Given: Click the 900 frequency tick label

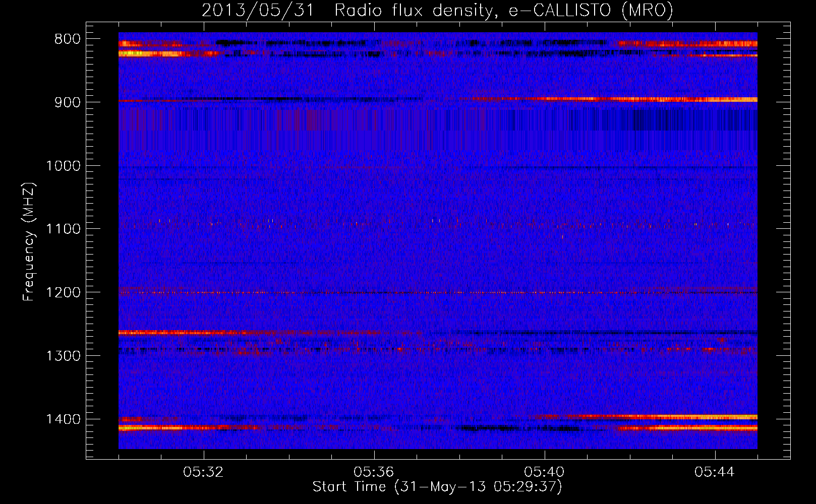Looking at the screenshot, I should tap(68, 102).
